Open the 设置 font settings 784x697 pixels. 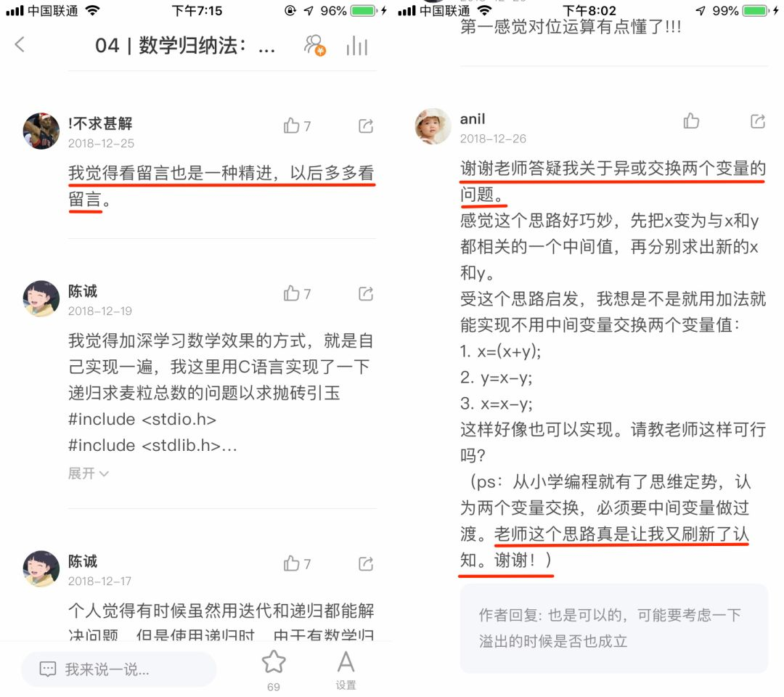[346, 670]
